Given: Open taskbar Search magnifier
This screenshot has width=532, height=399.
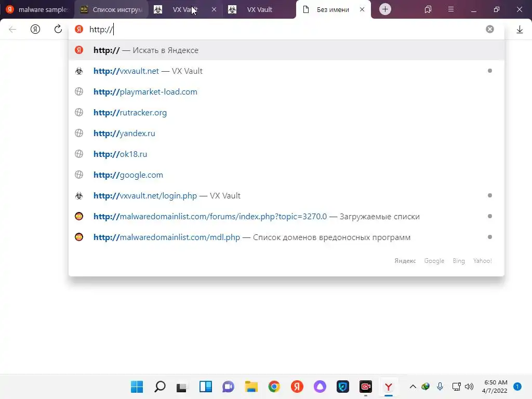Looking at the screenshot, I should pyautogui.click(x=160, y=387).
